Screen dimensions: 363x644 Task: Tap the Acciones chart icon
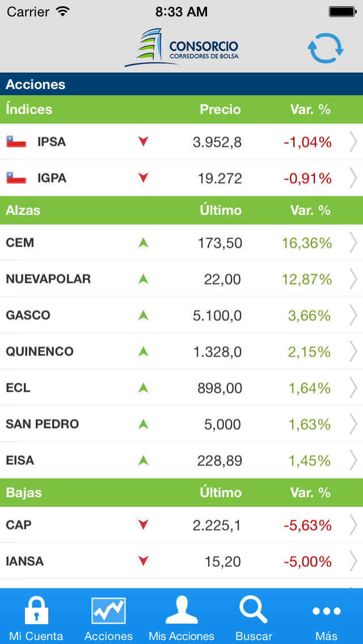pos(108,611)
